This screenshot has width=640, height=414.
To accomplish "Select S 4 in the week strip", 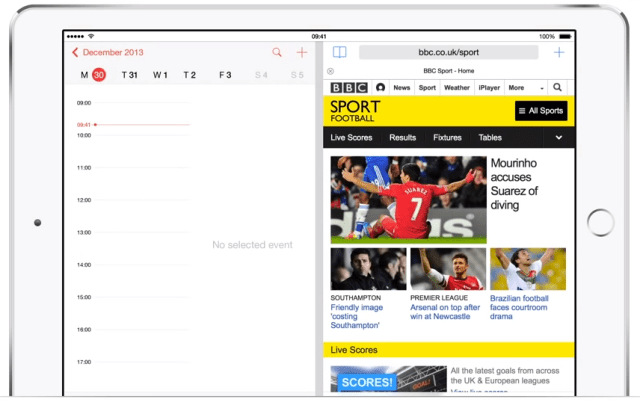I will point(261,75).
